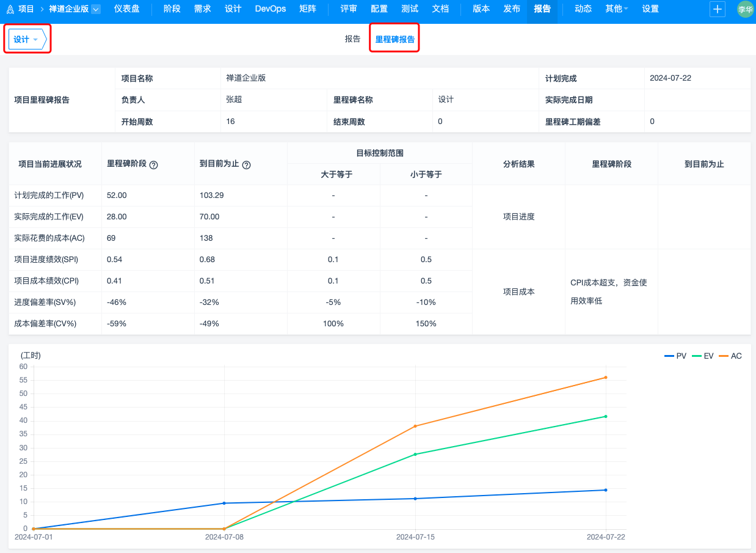
Task: Open the 设计 milestone dropdown
Action: point(26,40)
